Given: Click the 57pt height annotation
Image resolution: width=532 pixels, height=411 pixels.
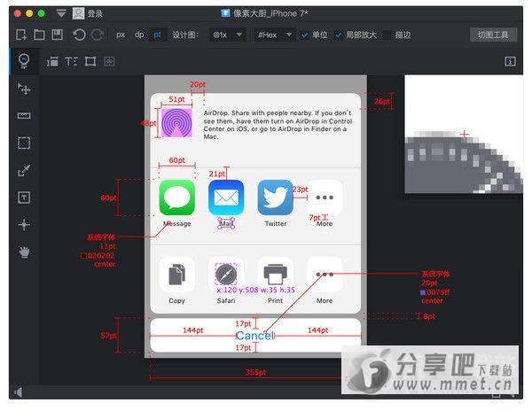Looking at the screenshot, I should point(108,336).
